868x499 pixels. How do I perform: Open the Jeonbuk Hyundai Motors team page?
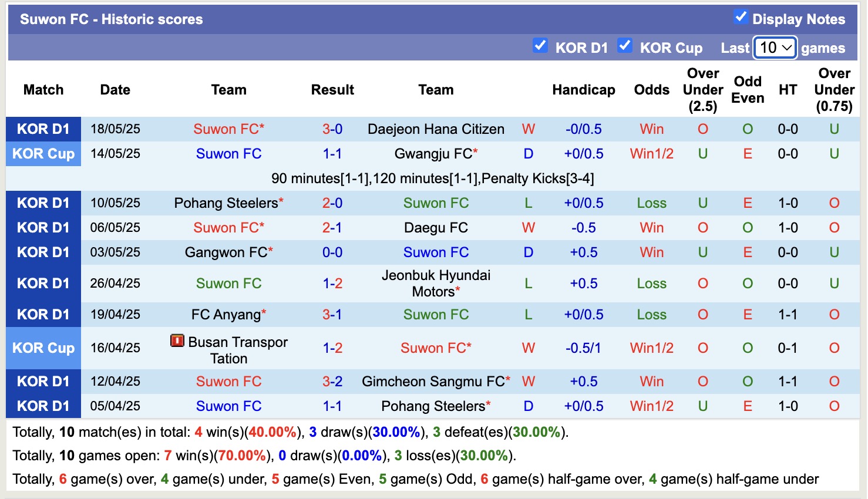(x=436, y=283)
